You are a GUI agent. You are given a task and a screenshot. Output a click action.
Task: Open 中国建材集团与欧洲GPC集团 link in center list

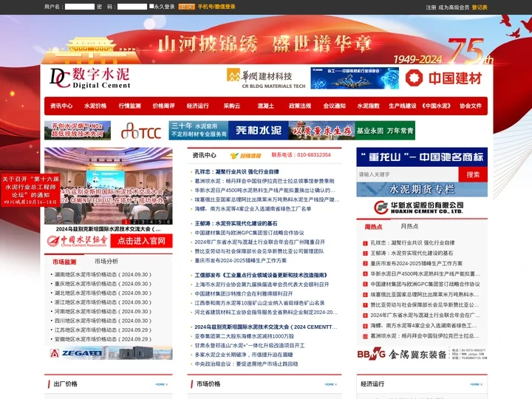pyautogui.click(x=249, y=233)
